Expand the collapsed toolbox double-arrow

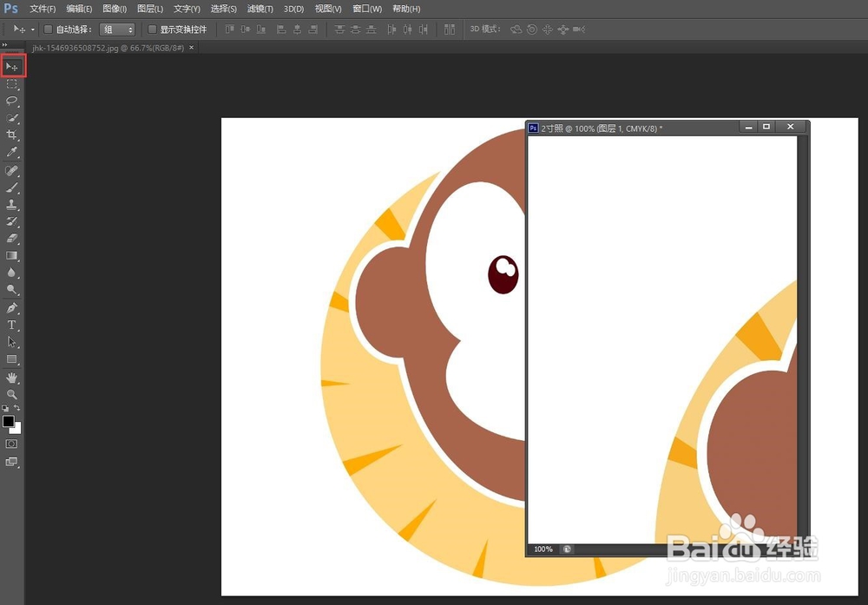pos(4,45)
